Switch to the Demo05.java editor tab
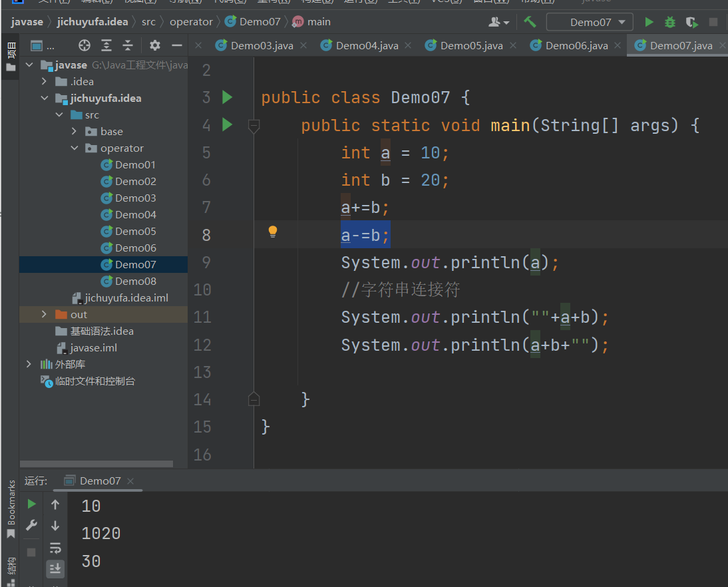The width and height of the screenshot is (728, 587). pyautogui.click(x=471, y=45)
